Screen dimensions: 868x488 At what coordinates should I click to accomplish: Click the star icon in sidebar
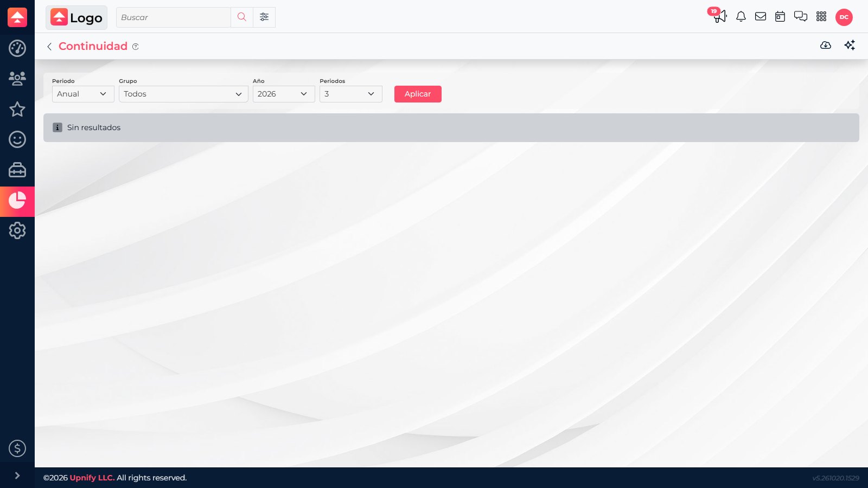pos(17,109)
